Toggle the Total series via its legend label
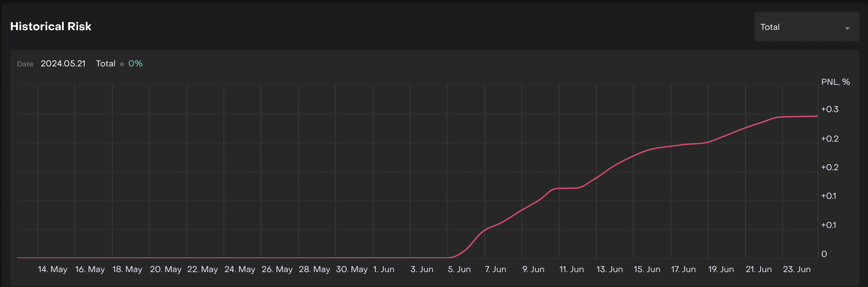 (x=106, y=63)
